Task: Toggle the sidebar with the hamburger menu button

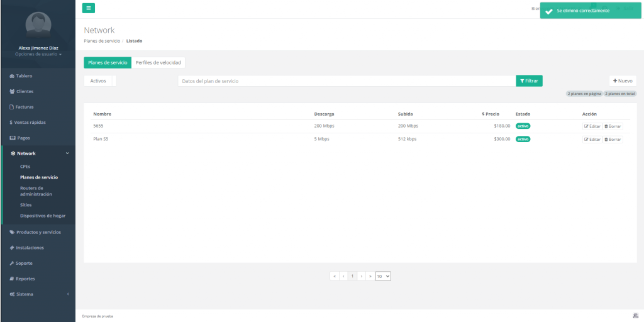Action: pyautogui.click(x=88, y=8)
